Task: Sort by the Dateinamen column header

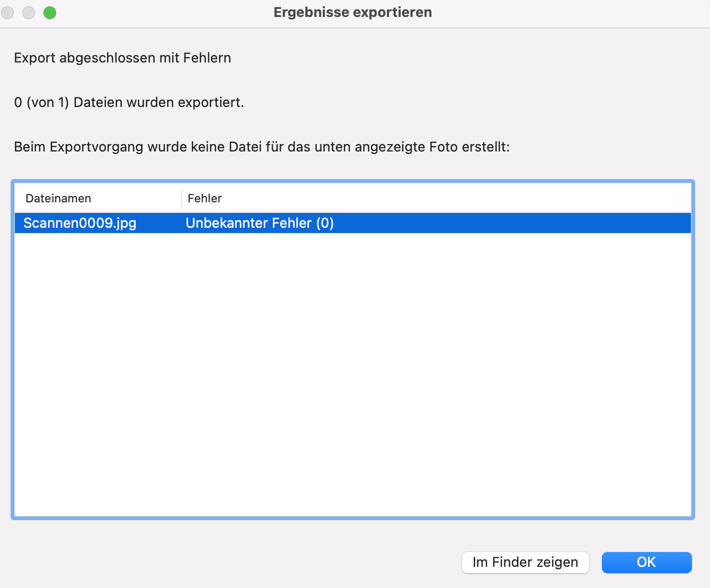Action: click(x=58, y=199)
